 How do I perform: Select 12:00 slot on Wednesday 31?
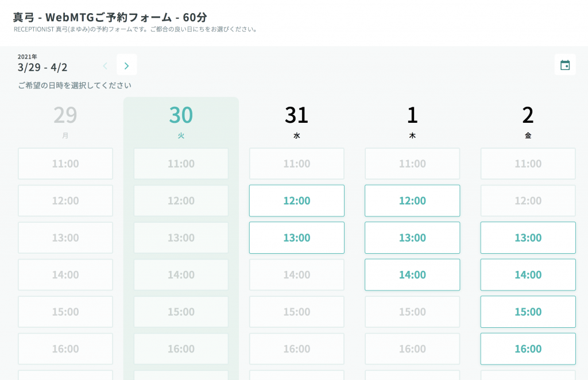coord(296,201)
